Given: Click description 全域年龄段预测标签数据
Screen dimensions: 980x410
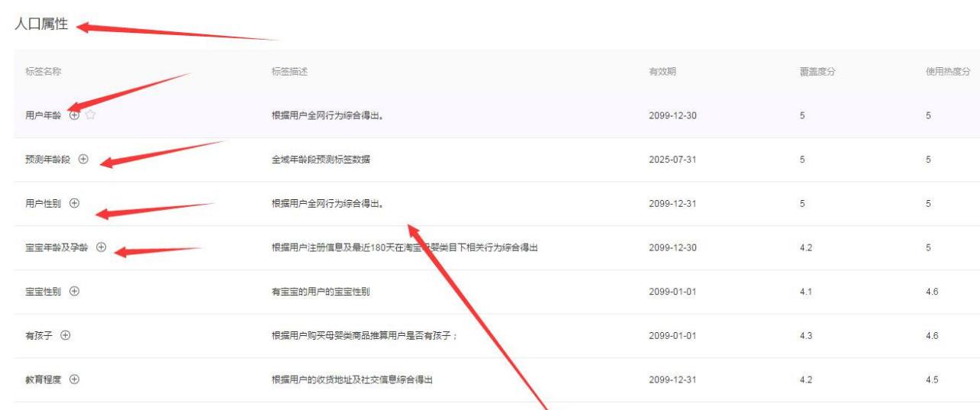Looking at the screenshot, I should pyautogui.click(x=321, y=160).
